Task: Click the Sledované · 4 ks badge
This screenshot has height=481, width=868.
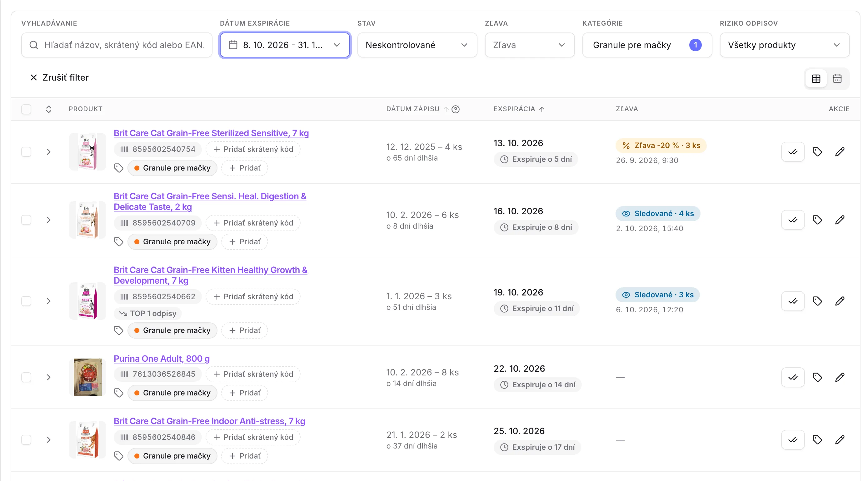Action: [658, 214]
